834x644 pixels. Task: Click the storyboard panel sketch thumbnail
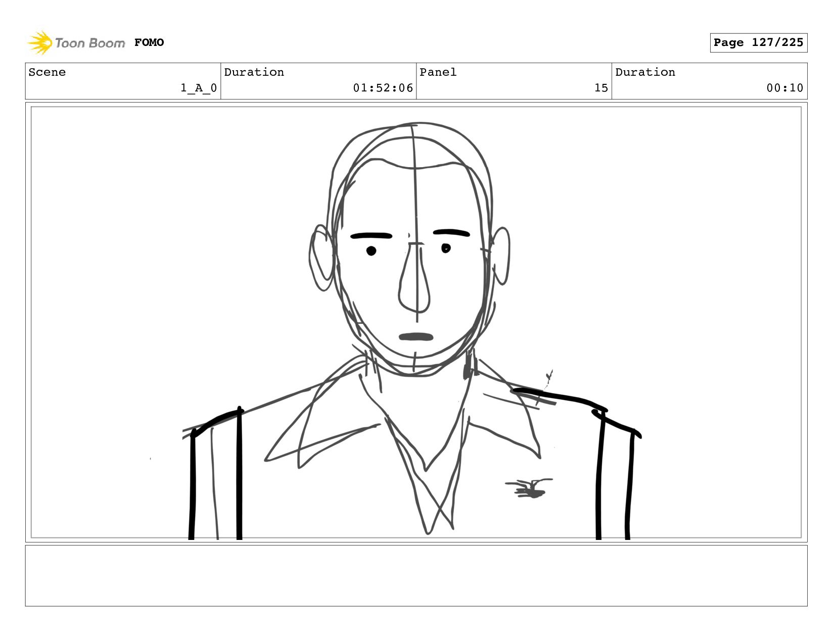(416, 322)
